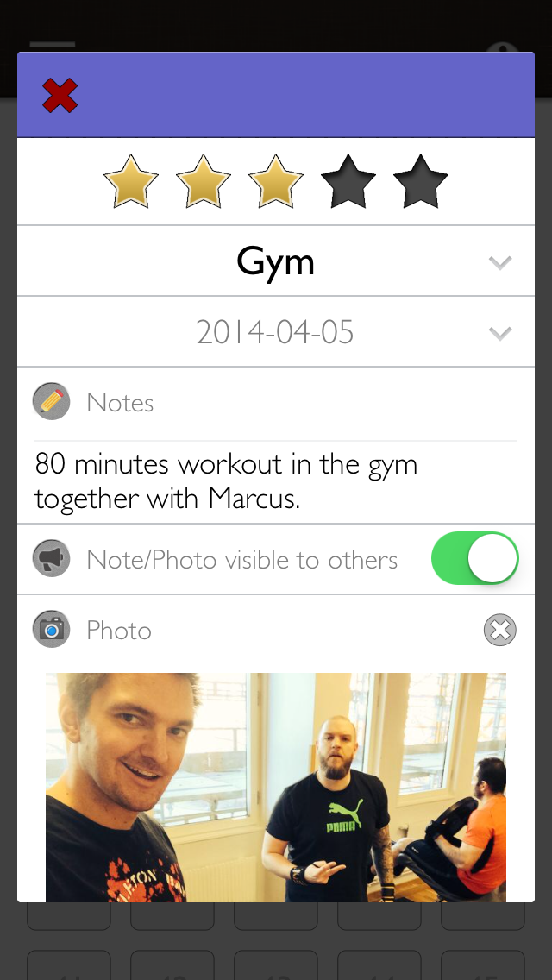The image size is (552, 980).
Task: Rate with the first gold star
Action: click(x=130, y=181)
